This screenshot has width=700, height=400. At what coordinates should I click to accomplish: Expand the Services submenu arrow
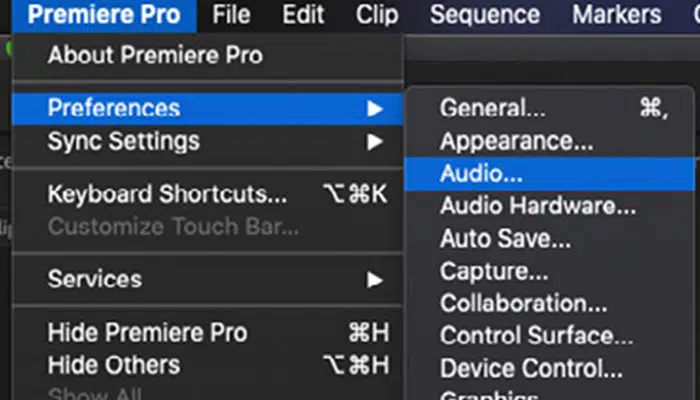pos(375,280)
